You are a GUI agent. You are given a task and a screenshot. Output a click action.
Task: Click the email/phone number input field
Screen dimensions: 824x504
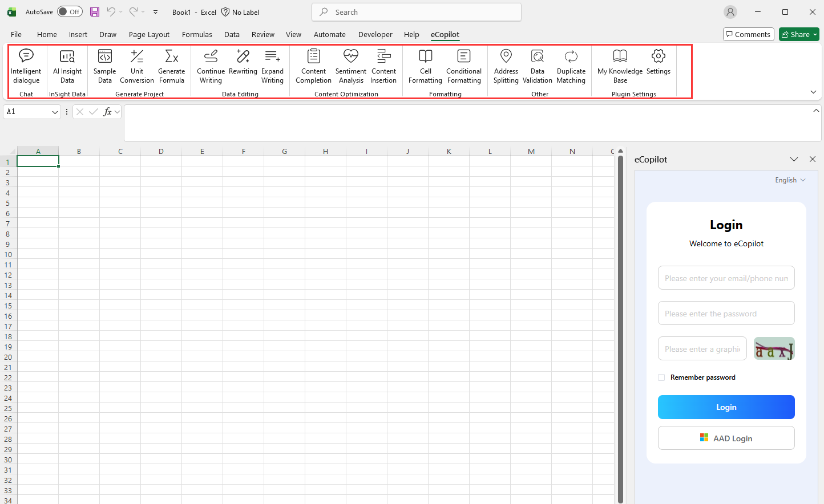[726, 278]
